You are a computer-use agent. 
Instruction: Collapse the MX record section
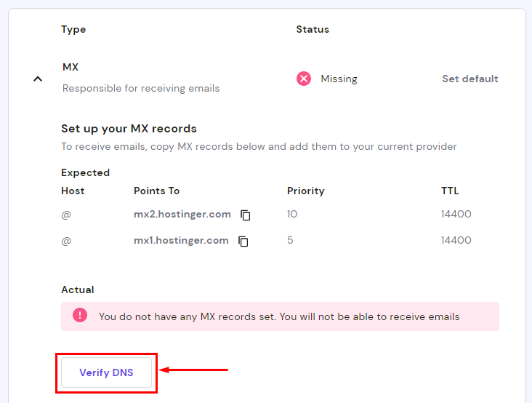[38, 79]
